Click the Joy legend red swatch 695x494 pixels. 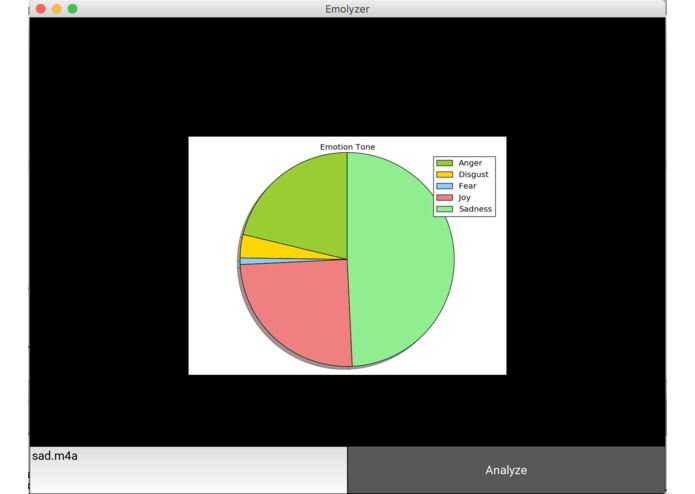tap(445, 198)
